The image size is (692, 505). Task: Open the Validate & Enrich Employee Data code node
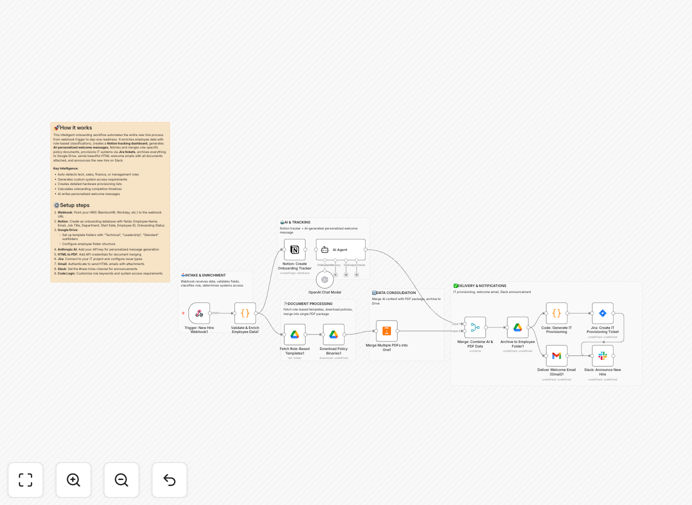(245, 313)
